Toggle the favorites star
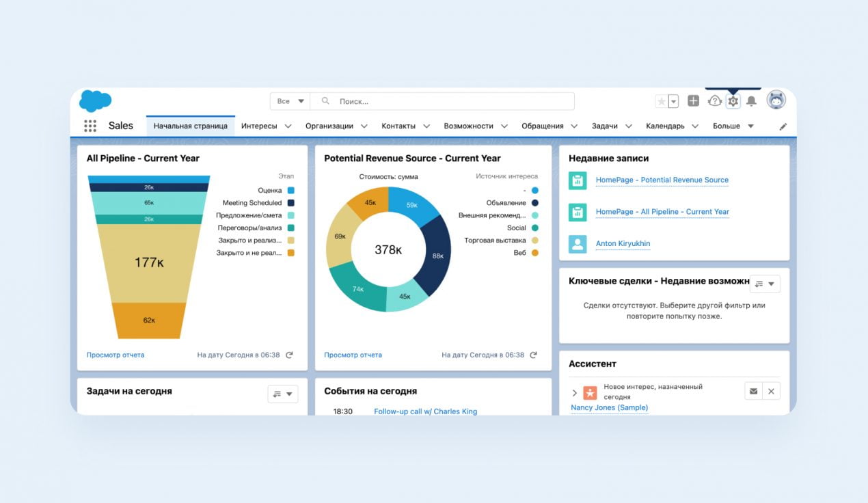The width and height of the screenshot is (868, 503). point(662,100)
